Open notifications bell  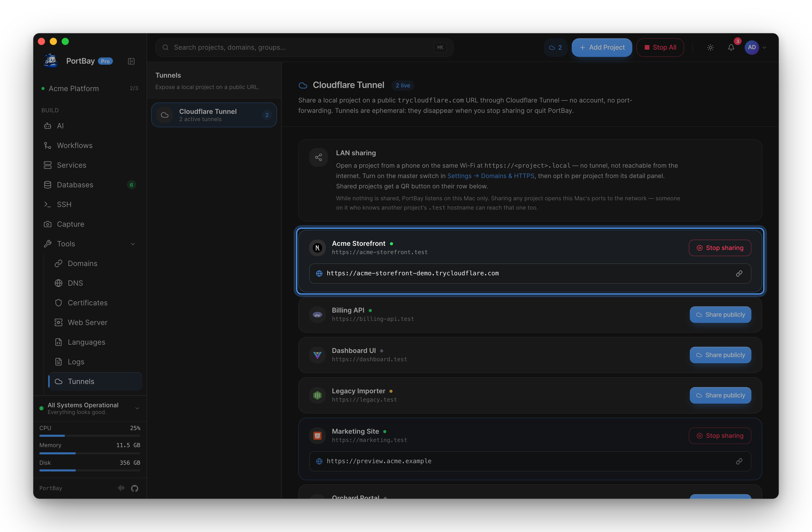point(731,48)
